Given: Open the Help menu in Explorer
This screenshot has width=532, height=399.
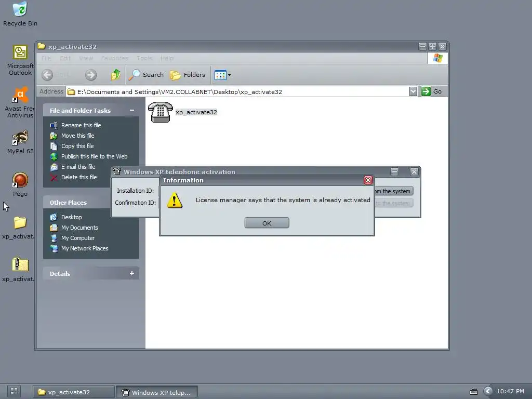Looking at the screenshot, I should click(x=167, y=58).
